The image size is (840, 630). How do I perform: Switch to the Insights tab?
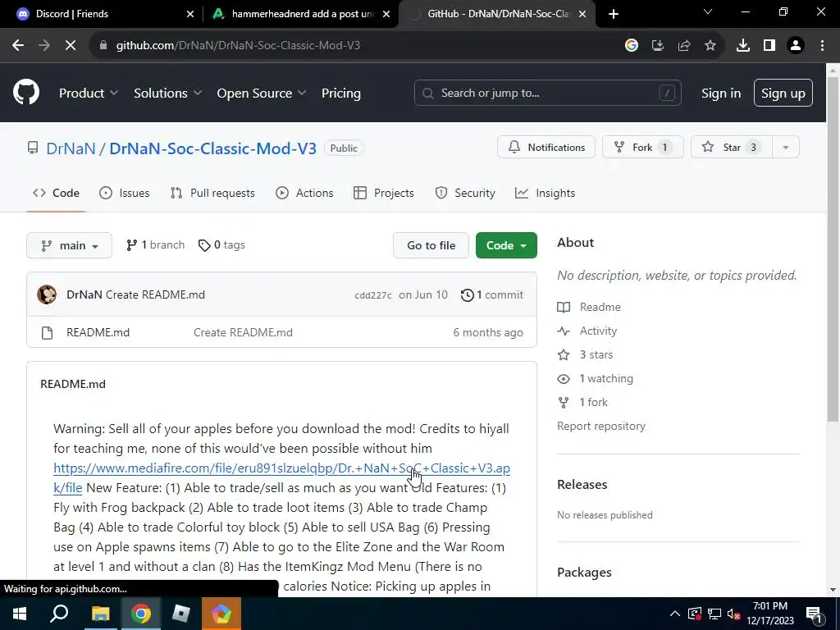[545, 193]
